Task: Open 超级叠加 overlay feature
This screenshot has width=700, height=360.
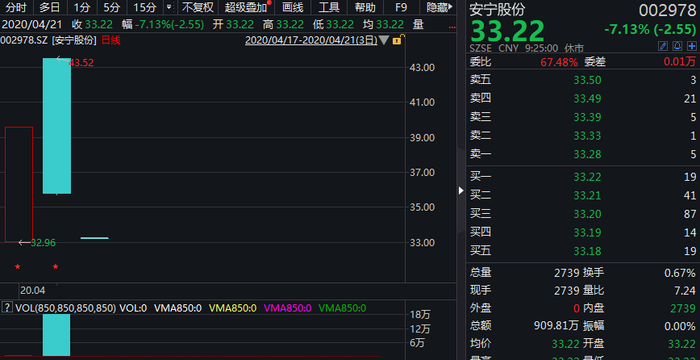Action: point(247,7)
